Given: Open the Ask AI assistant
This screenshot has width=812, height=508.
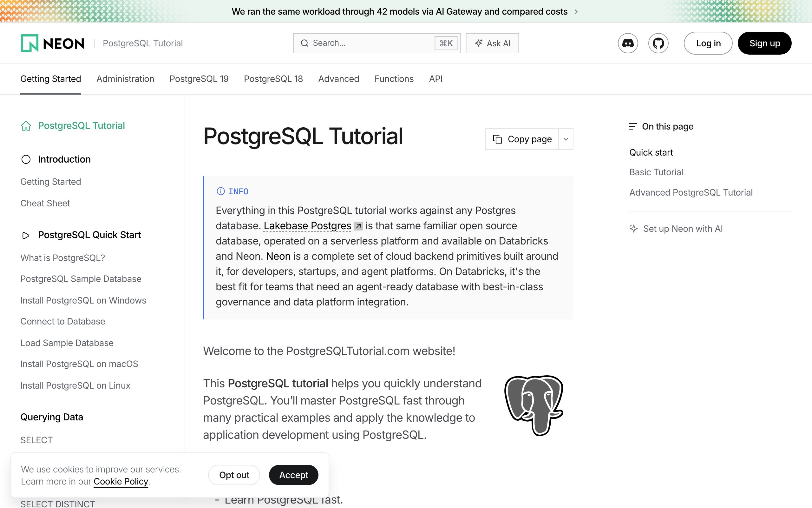Looking at the screenshot, I should click(492, 43).
